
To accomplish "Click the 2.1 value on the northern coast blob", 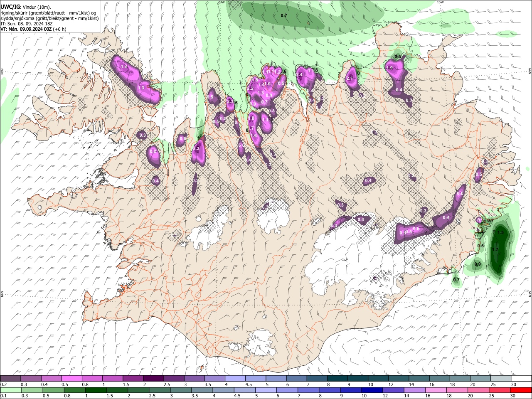I will (350, 78).
